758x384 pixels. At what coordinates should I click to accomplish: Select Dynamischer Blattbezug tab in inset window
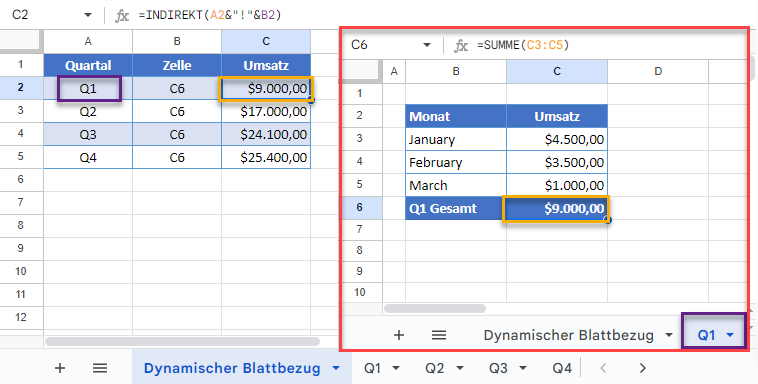click(x=568, y=335)
